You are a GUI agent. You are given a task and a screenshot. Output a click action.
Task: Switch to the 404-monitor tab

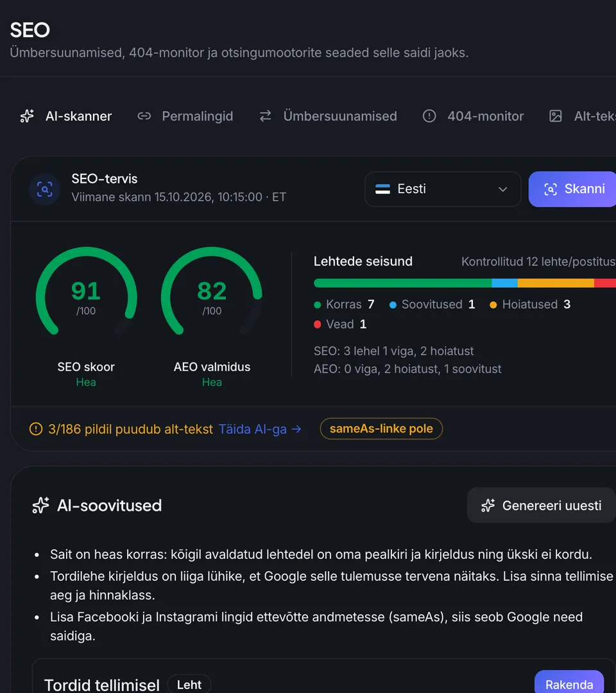474,116
